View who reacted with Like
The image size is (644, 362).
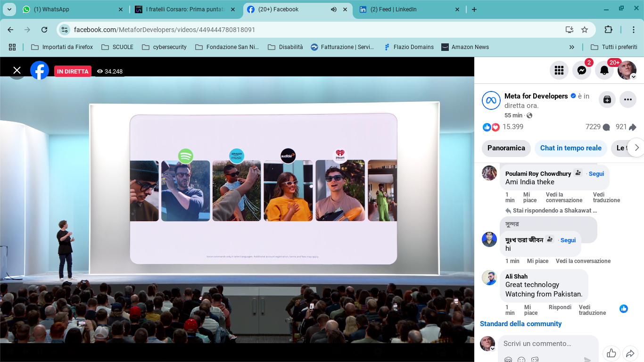[487, 127]
